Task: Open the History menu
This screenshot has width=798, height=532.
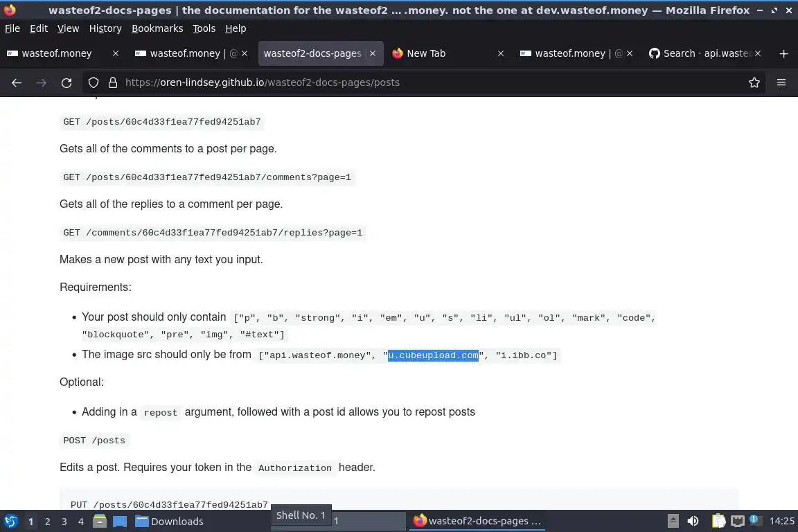Action: [105, 28]
